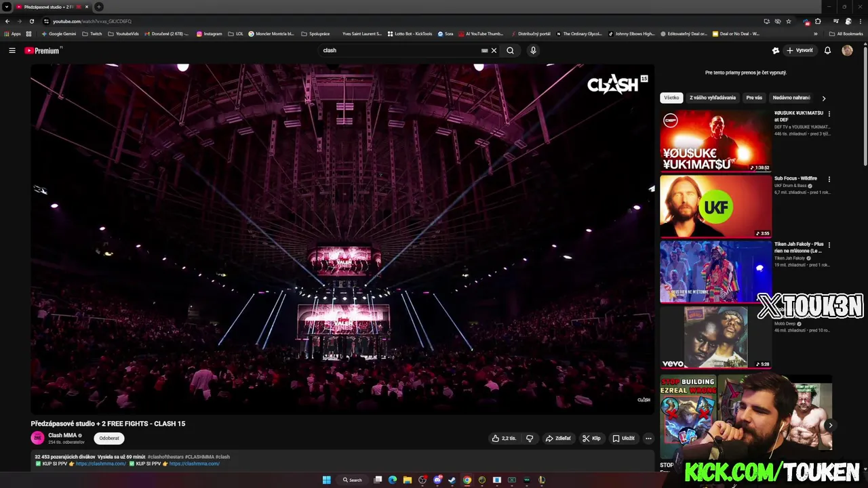Open the Mobb Deep vevo thumbnail
Viewport: 868px width, 488px height.
[715, 337]
